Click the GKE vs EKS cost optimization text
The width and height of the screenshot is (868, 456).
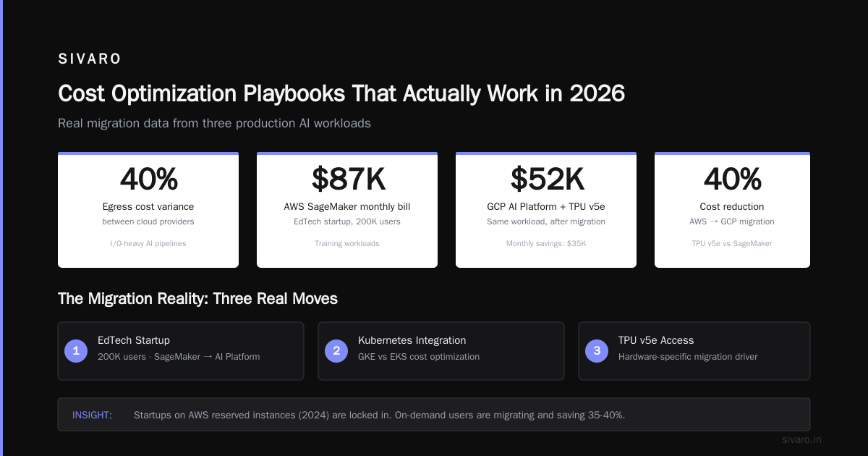coord(419,356)
